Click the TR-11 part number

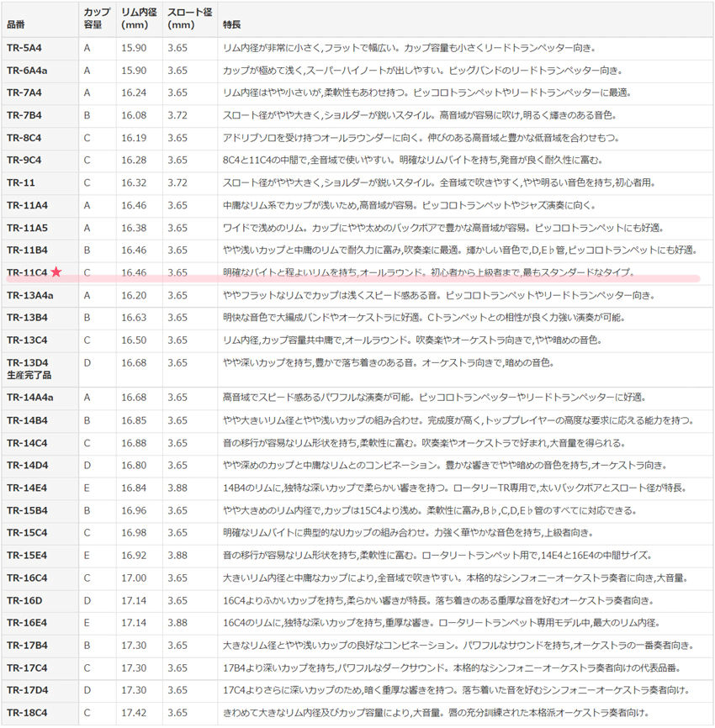(21, 183)
